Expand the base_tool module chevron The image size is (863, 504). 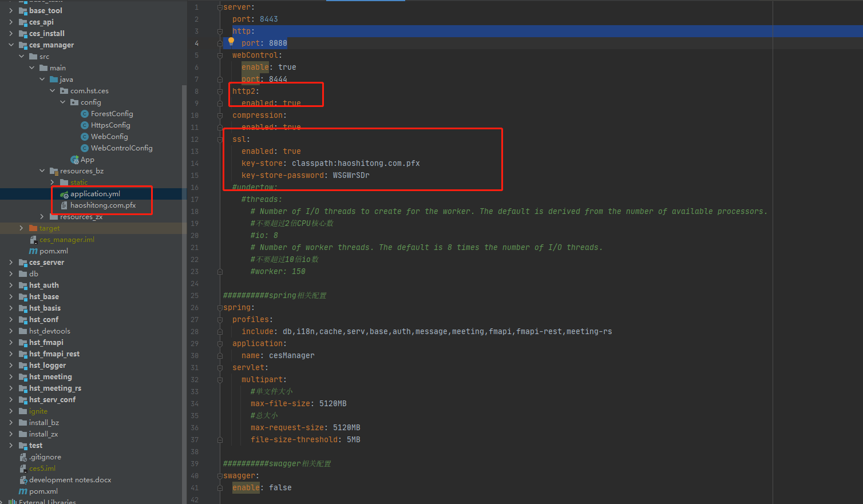click(x=11, y=11)
